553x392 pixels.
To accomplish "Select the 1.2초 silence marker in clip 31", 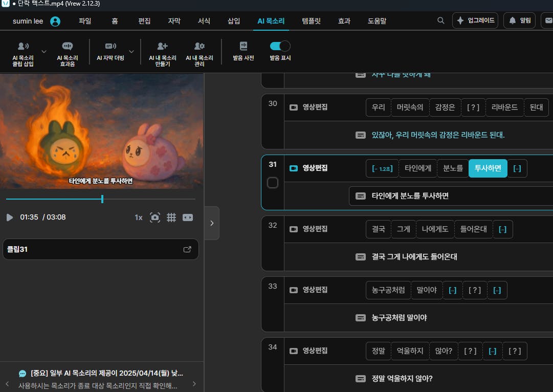I will pos(382,168).
